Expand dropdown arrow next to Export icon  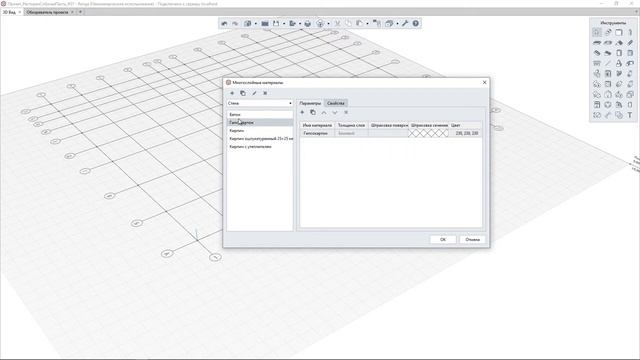(300, 24)
